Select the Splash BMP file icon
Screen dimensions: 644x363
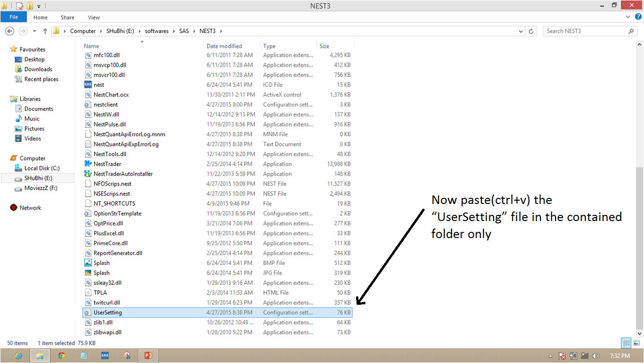pos(87,263)
